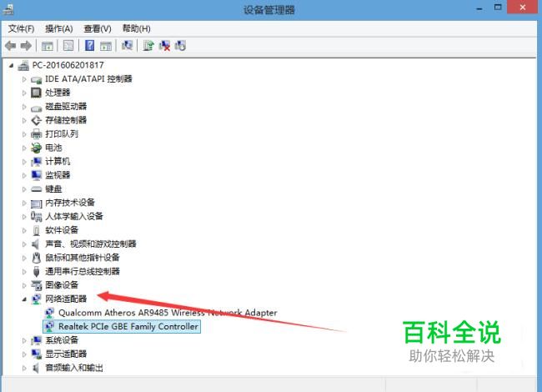Click the adapter icon beside Realtek PCIe GBE
The image size is (542, 392).
tap(50, 326)
